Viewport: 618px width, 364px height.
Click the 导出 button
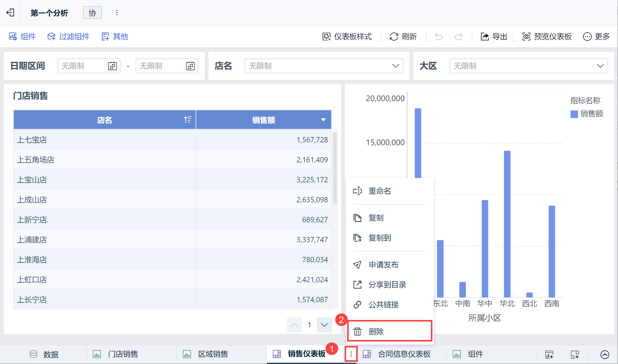(x=494, y=37)
